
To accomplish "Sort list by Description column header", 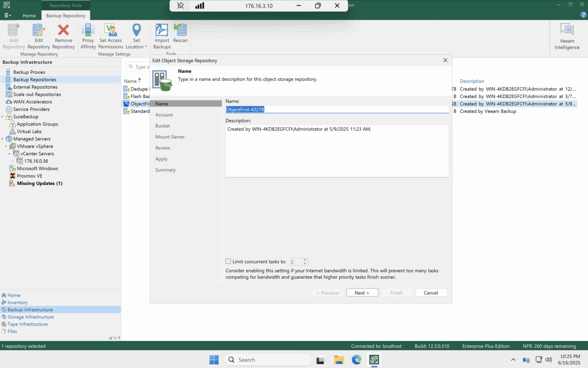I will (472, 81).
